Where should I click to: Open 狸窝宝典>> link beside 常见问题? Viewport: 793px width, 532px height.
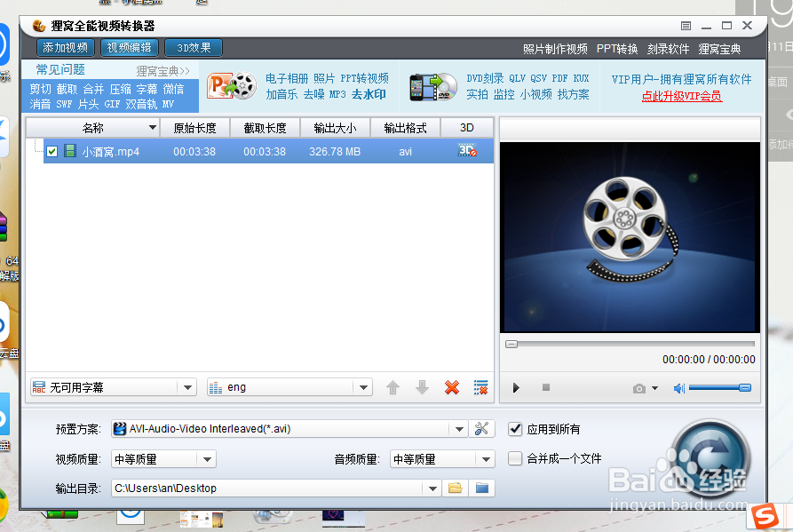163,71
